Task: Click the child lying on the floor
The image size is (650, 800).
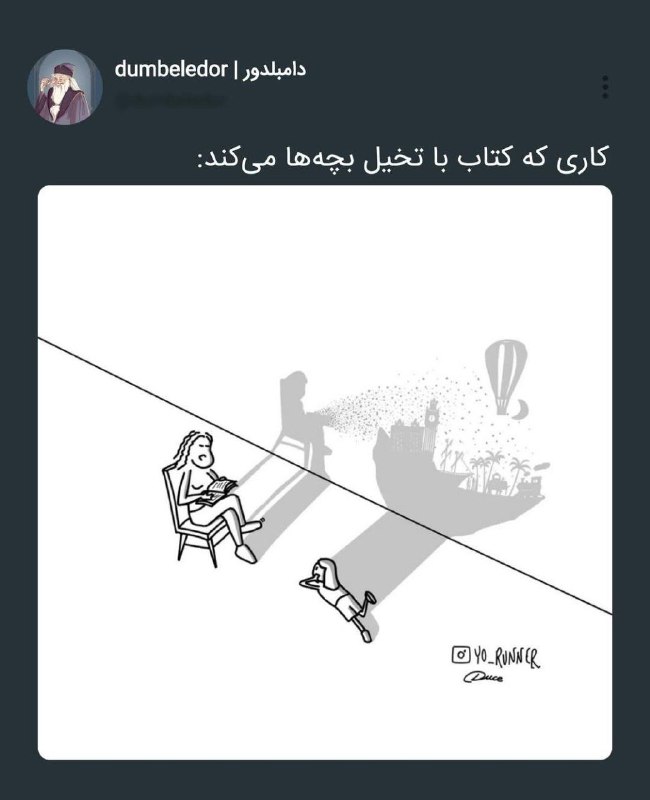Action: 338,598
